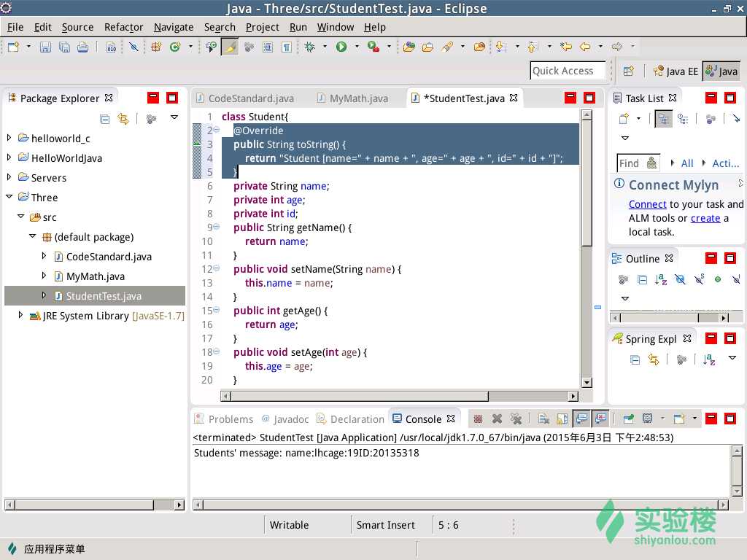The height and width of the screenshot is (560, 747).
Task: Click the Previous Annotation arrow icon
Action: click(x=532, y=47)
